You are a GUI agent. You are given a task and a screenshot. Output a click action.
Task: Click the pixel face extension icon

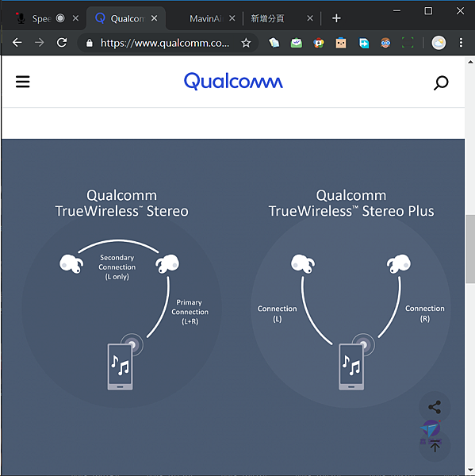[x=341, y=43]
